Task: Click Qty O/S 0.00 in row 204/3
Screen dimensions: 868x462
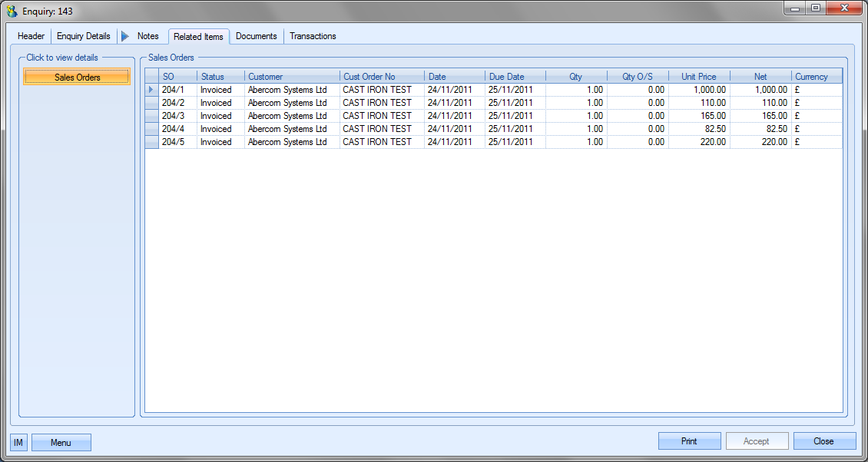Action: tap(638, 116)
